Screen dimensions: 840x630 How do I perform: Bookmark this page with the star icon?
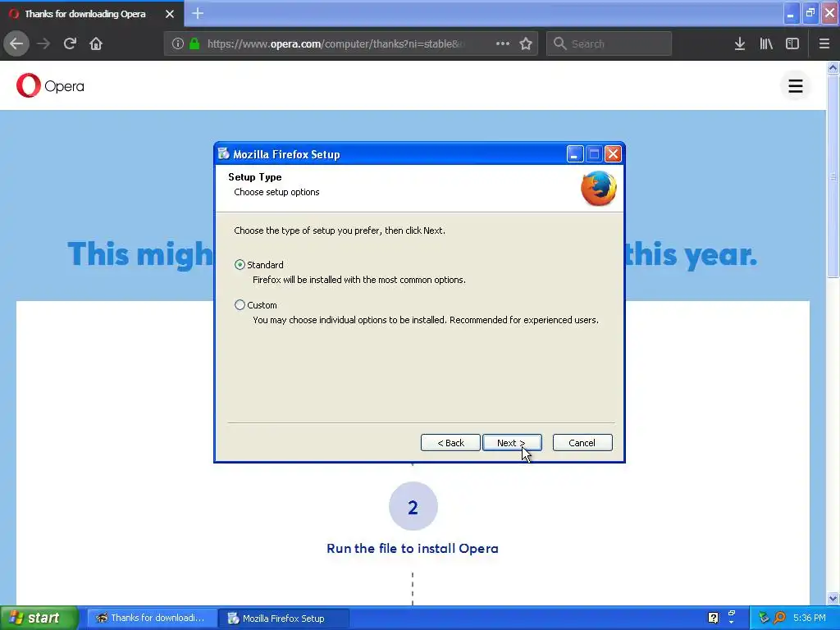(526, 43)
